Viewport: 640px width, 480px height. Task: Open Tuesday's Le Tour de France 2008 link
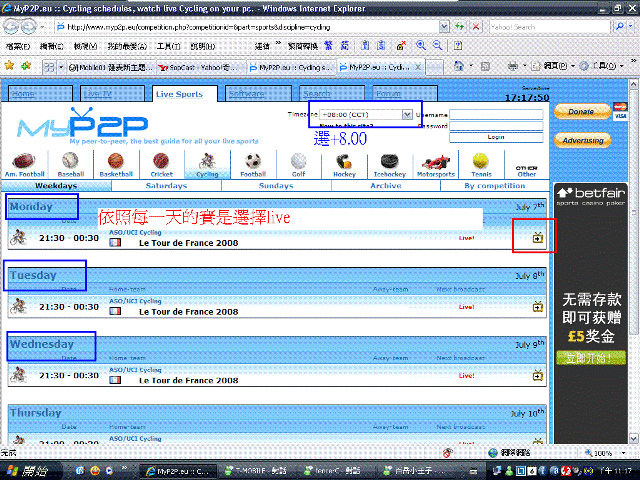[x=189, y=312]
